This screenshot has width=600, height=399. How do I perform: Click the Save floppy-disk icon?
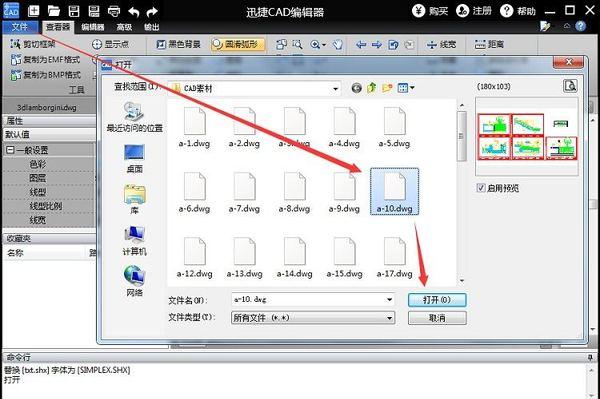[74, 11]
